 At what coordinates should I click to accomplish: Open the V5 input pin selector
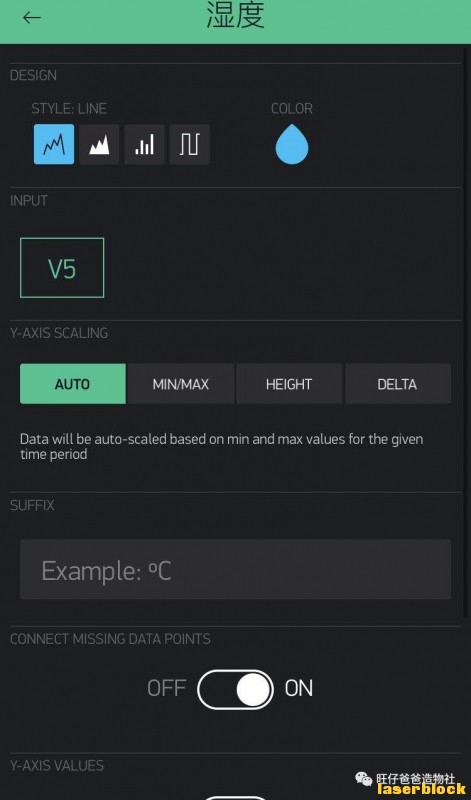click(x=62, y=268)
